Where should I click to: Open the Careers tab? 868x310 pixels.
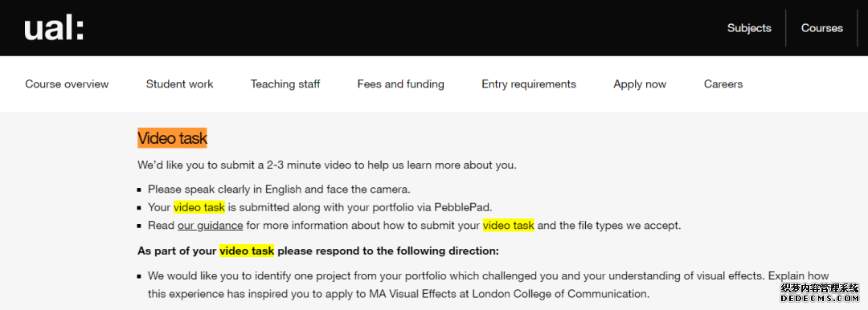pyautogui.click(x=723, y=84)
